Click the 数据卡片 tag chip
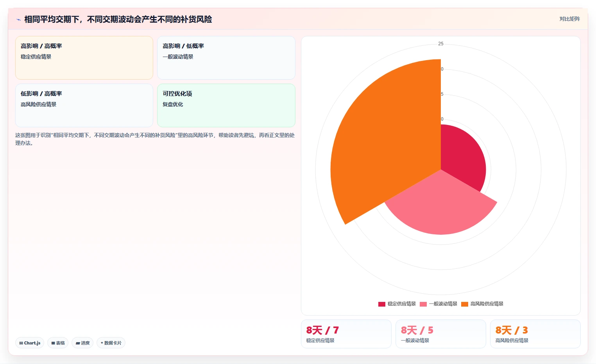 pos(111,343)
